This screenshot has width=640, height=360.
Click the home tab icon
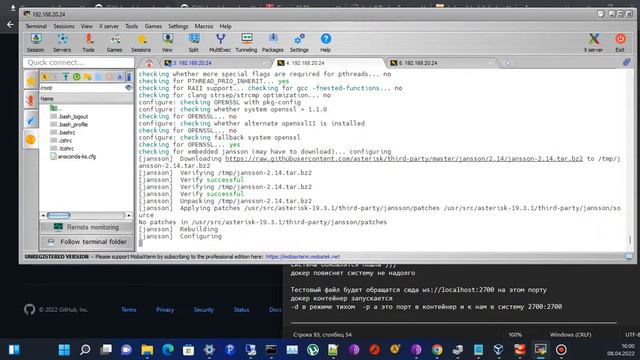[x=149, y=63]
